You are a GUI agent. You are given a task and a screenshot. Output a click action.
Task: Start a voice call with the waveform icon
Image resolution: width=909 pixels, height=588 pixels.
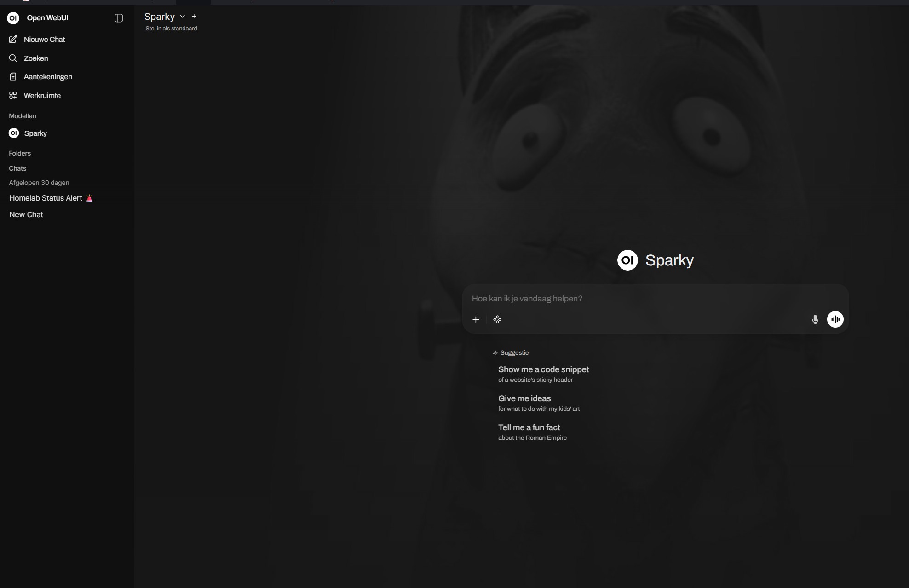(835, 319)
